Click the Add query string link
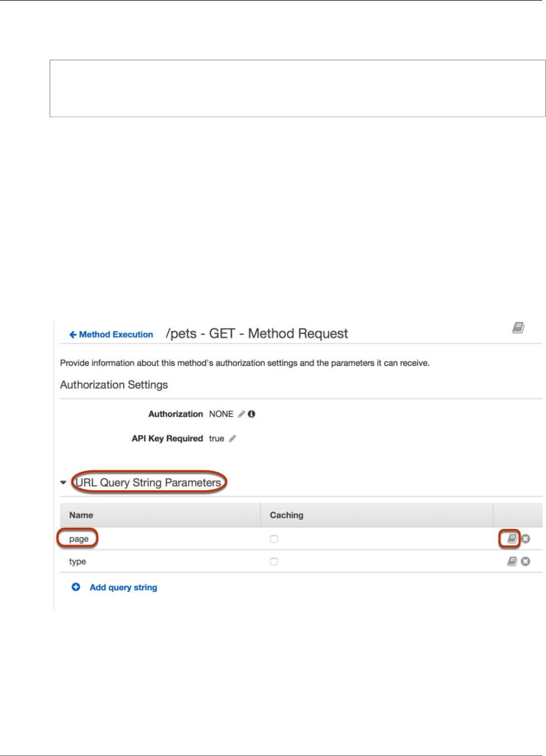546x756 pixels. click(123, 588)
